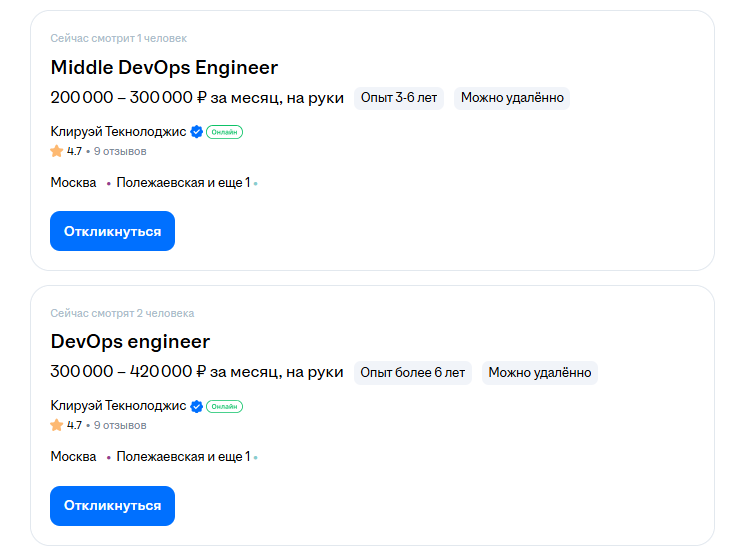Screen dimensions: 750x555
Task: Click 4.7 rating in DevOps engineer card
Action: tap(74, 425)
